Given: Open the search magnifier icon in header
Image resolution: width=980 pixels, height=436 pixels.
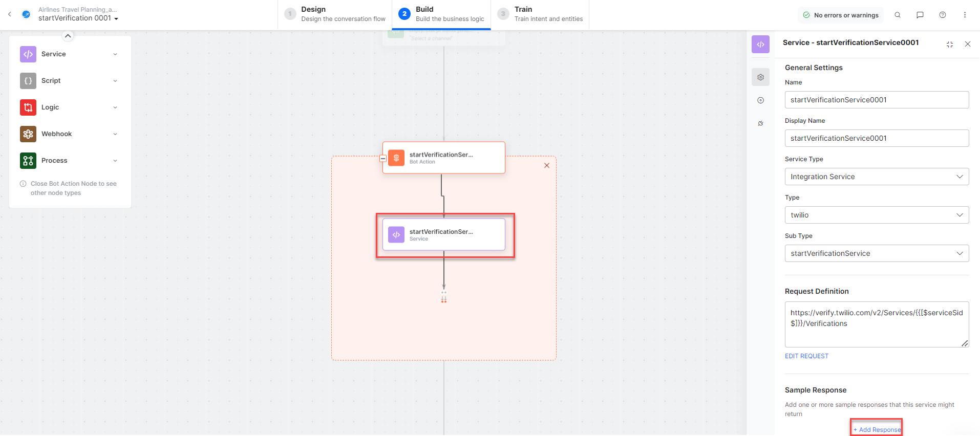Looking at the screenshot, I should [898, 15].
